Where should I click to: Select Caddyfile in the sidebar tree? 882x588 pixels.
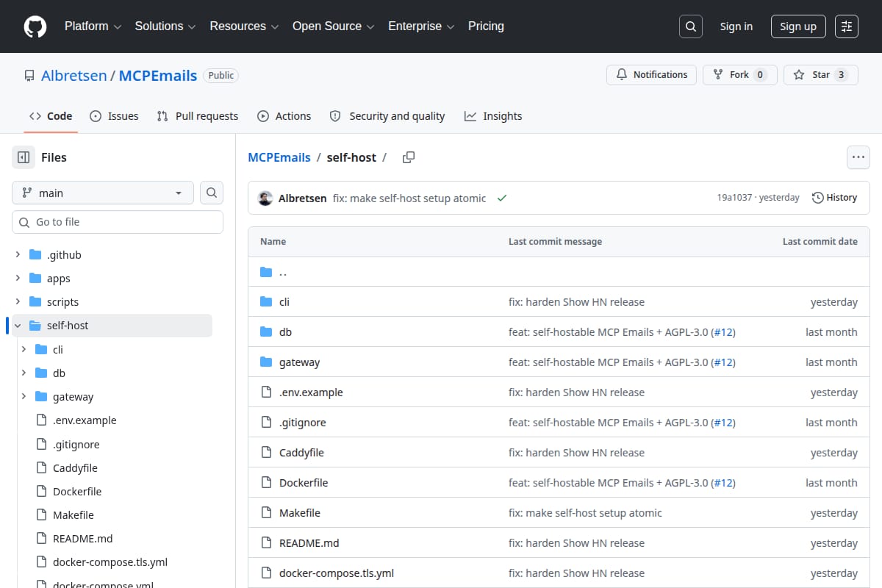point(75,468)
